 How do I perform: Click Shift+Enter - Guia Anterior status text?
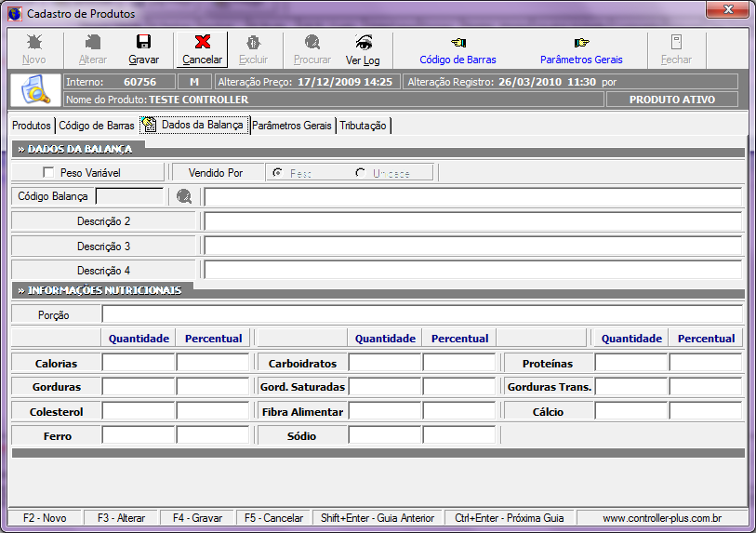click(x=378, y=517)
